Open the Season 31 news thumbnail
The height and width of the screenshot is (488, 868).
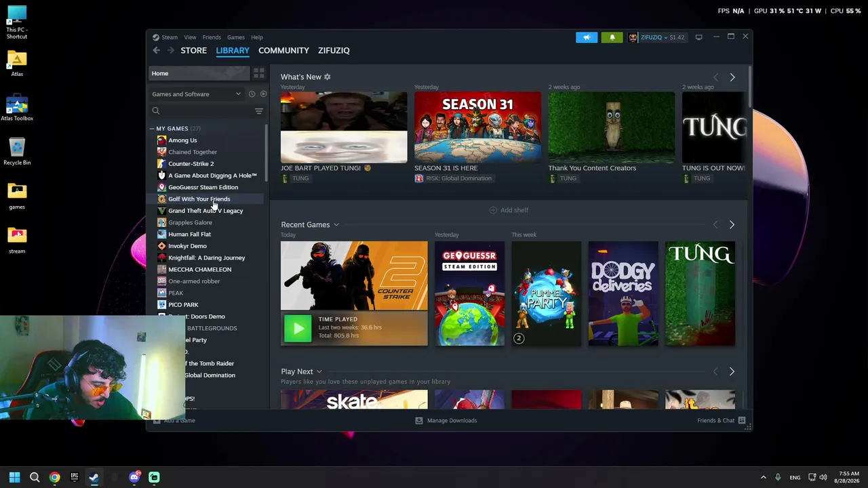click(x=477, y=127)
